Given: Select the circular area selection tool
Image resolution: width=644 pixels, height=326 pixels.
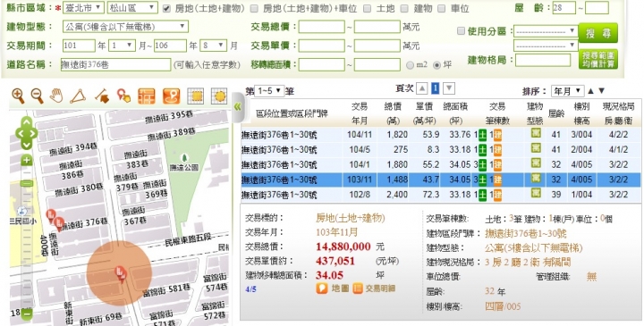Looking at the screenshot, I should click(x=219, y=96).
